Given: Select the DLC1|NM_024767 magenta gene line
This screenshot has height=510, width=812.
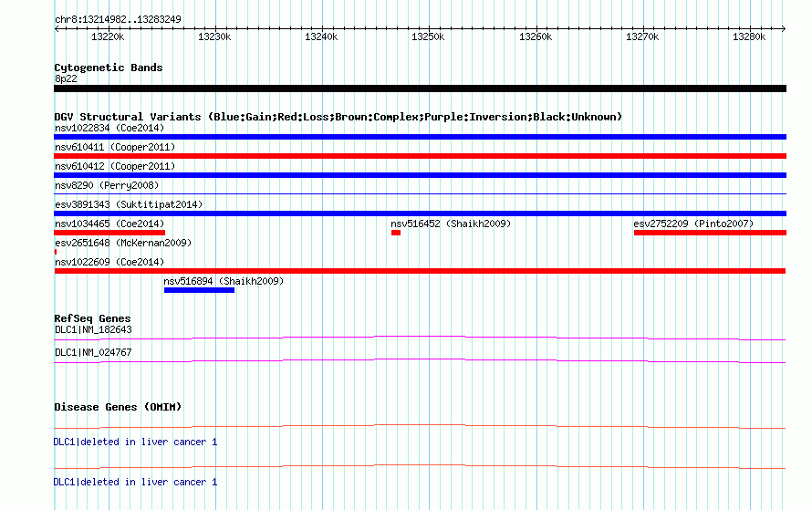Looking at the screenshot, I should [420, 361].
